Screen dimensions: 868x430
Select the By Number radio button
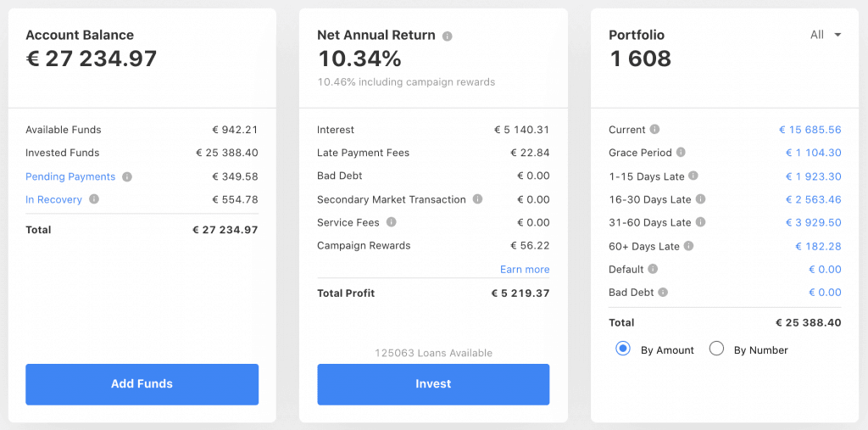coord(716,349)
